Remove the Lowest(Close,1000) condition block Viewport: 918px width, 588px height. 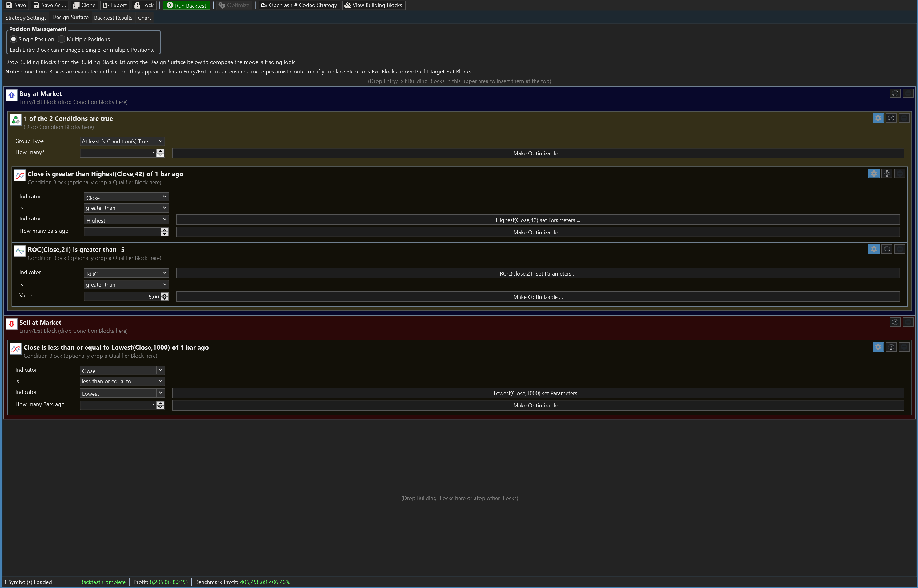(x=904, y=347)
